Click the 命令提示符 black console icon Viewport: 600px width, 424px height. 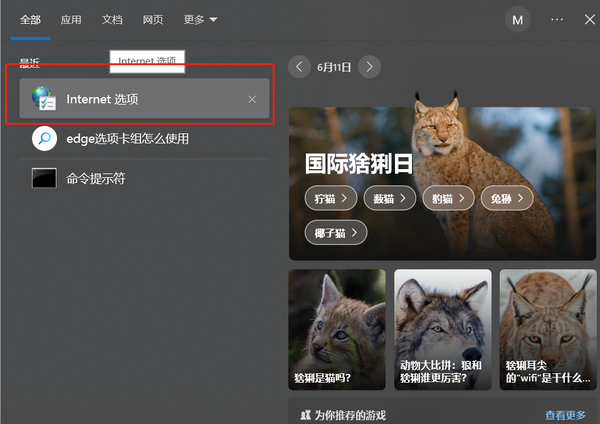pyautogui.click(x=44, y=178)
